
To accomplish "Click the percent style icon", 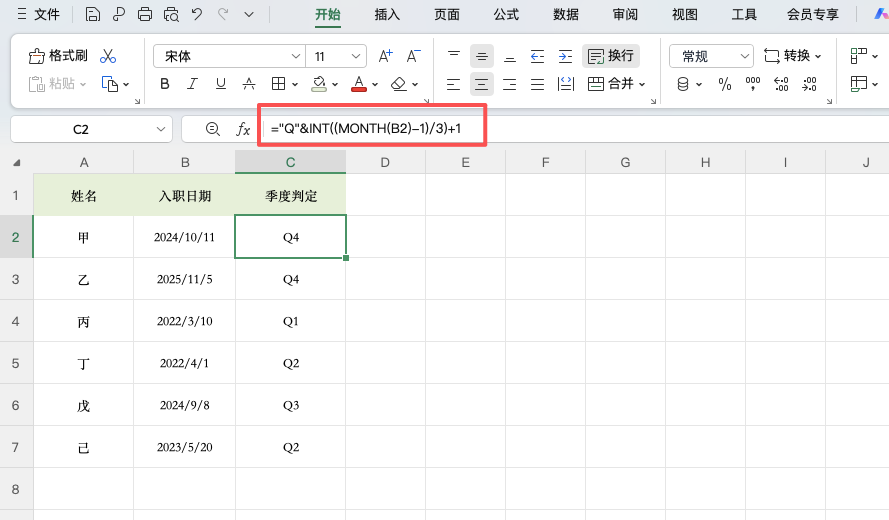I will 725,84.
